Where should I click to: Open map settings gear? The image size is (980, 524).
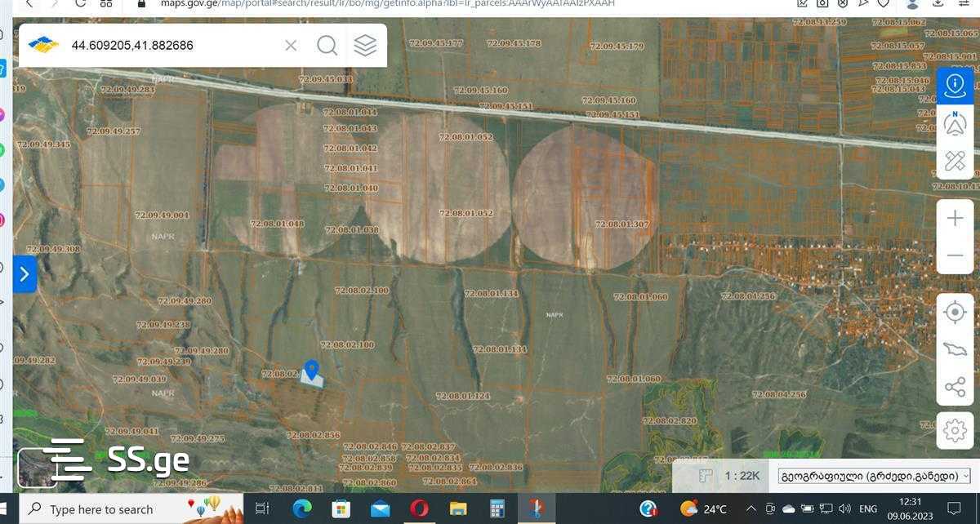point(955,429)
